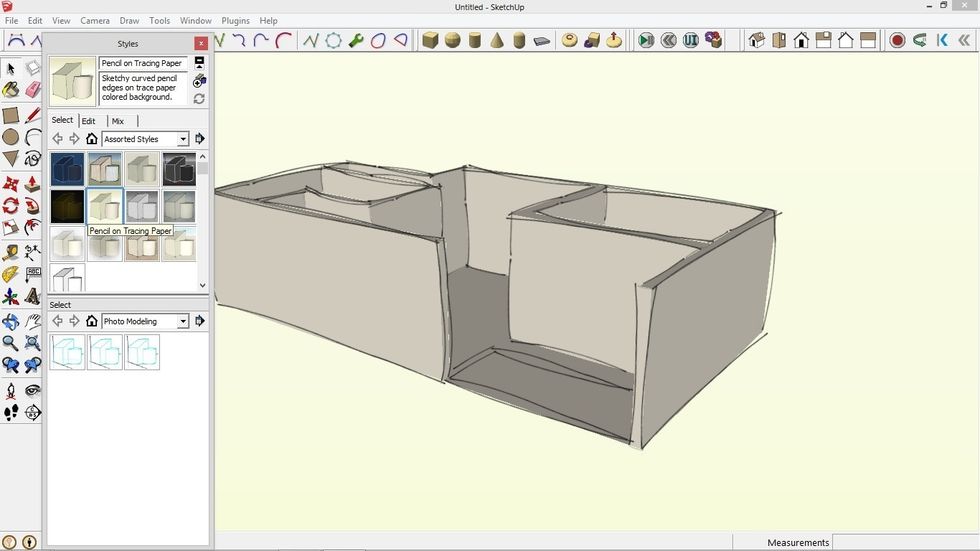
Task: Select the Eraser tool
Action: pyautogui.click(x=32, y=90)
